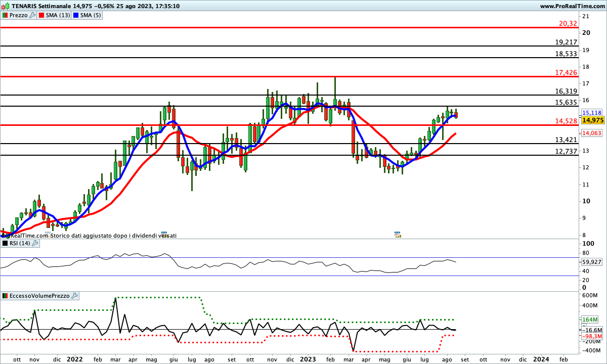Screen dimensions: 607x364
Task: Click the blue 15,118 SMA value tag
Action: (x=591, y=113)
